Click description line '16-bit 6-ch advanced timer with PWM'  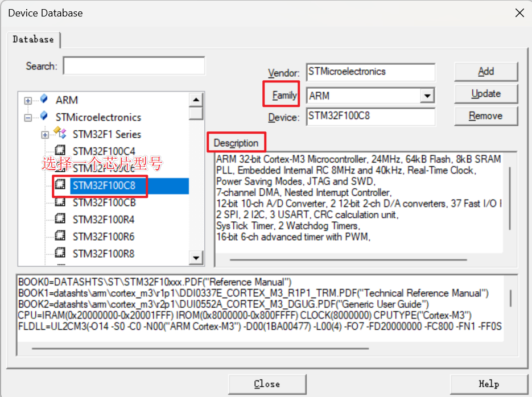click(293, 237)
